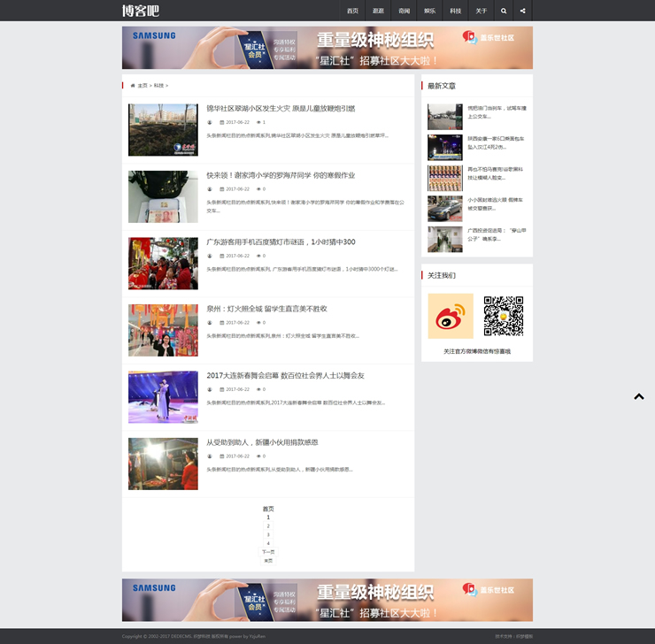Click the 下一页 next page button
The image size is (655, 644).
[x=268, y=552]
